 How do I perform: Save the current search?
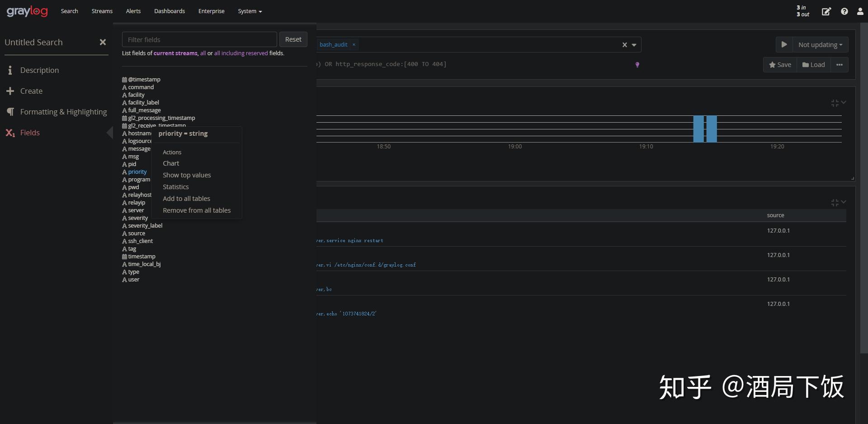(780, 65)
